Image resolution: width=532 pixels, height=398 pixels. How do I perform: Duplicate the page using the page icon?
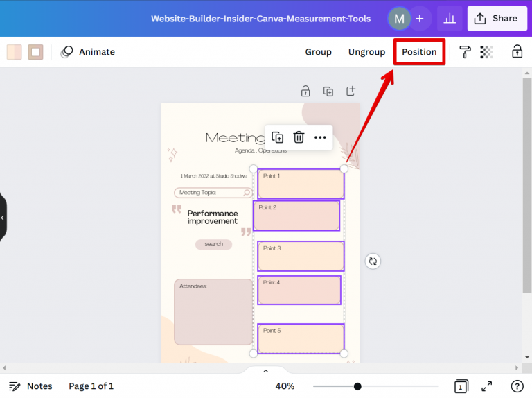328,92
